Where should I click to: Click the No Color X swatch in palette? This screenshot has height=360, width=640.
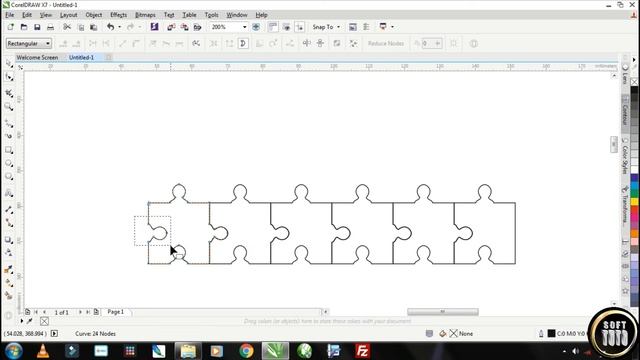pos(634,82)
